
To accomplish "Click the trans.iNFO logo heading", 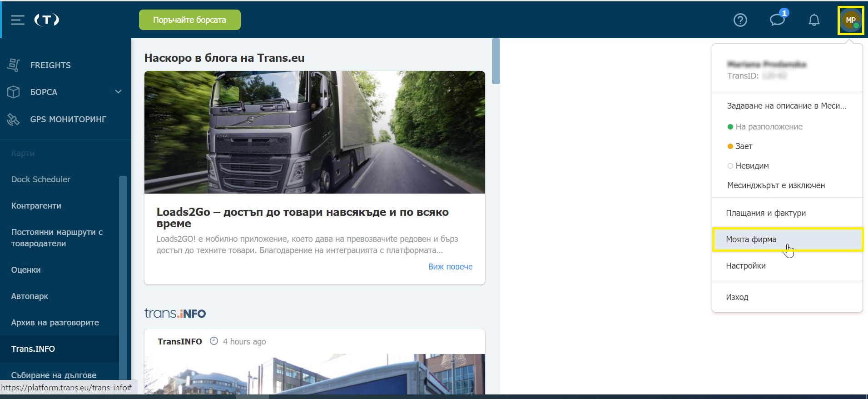I will pos(175,313).
